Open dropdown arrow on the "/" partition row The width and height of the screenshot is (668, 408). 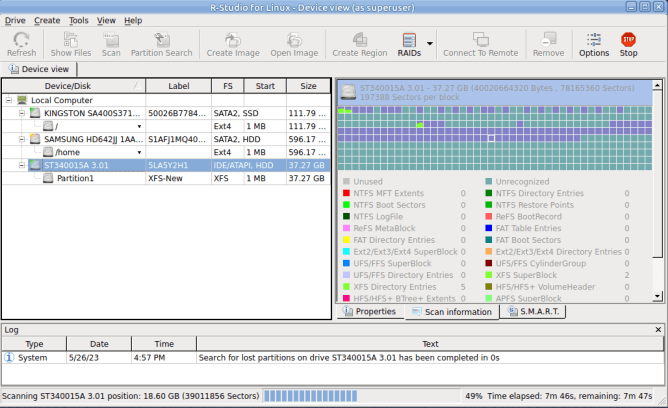(x=139, y=127)
